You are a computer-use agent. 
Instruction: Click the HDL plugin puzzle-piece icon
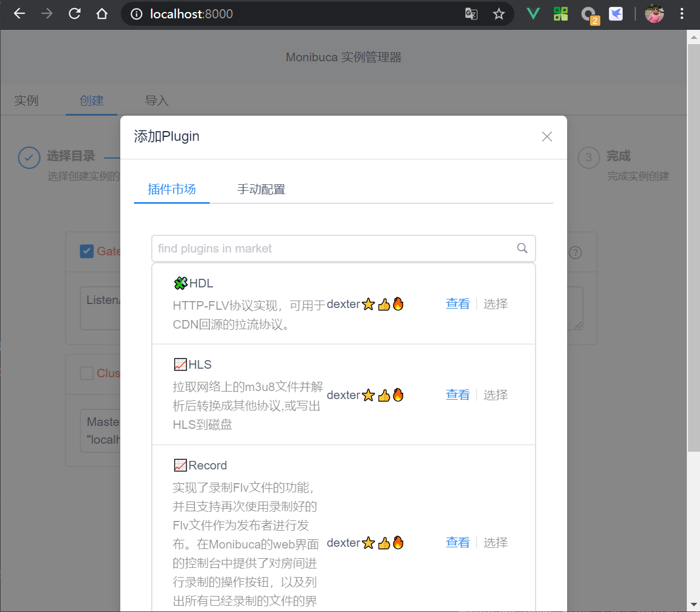(x=180, y=283)
